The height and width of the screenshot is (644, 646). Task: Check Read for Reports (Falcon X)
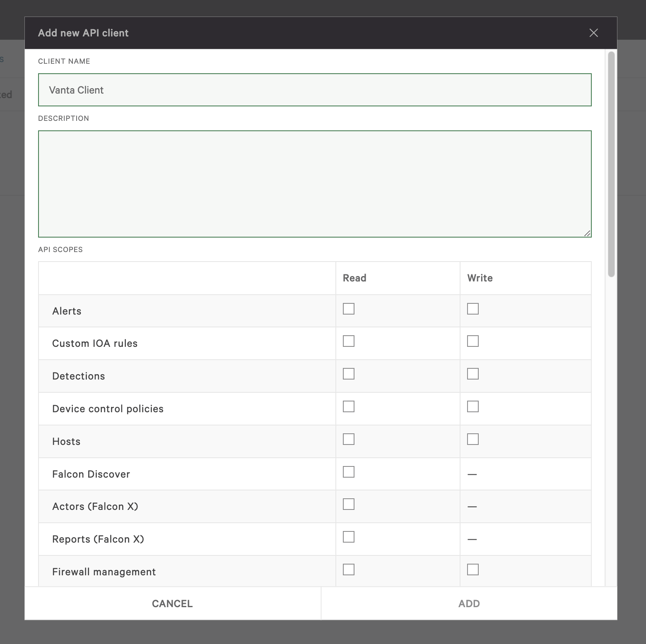point(349,537)
